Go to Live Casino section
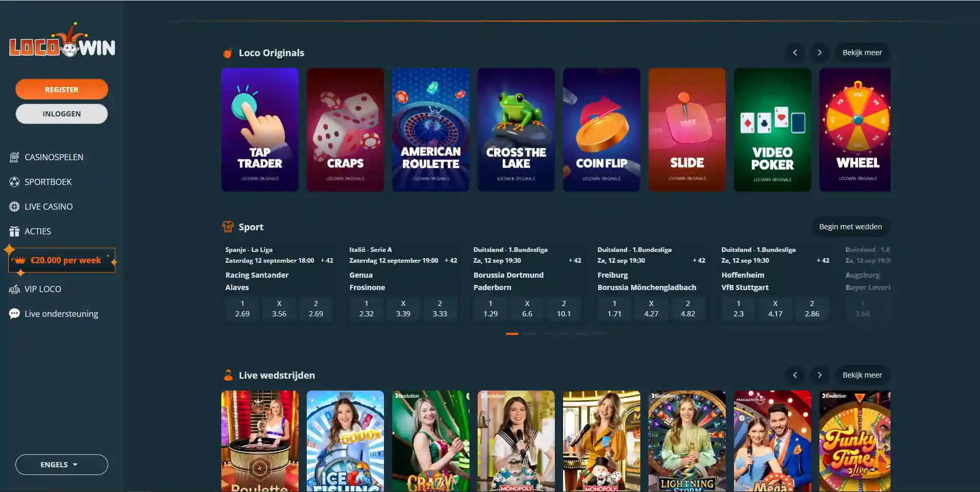Viewport: 980px width, 492px height. (x=48, y=207)
